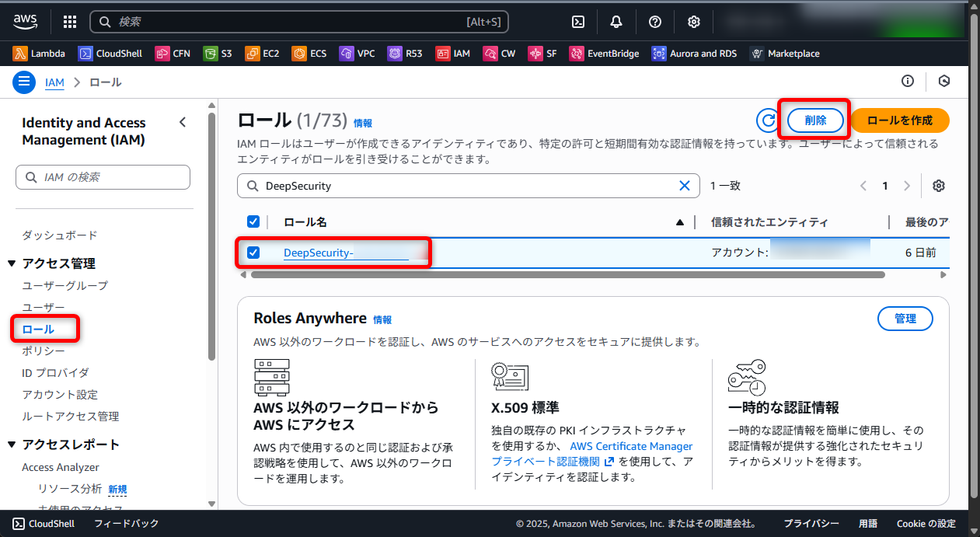Collapse the アクセス管理 section
Viewport: 980px width, 537px height.
[x=12, y=263]
